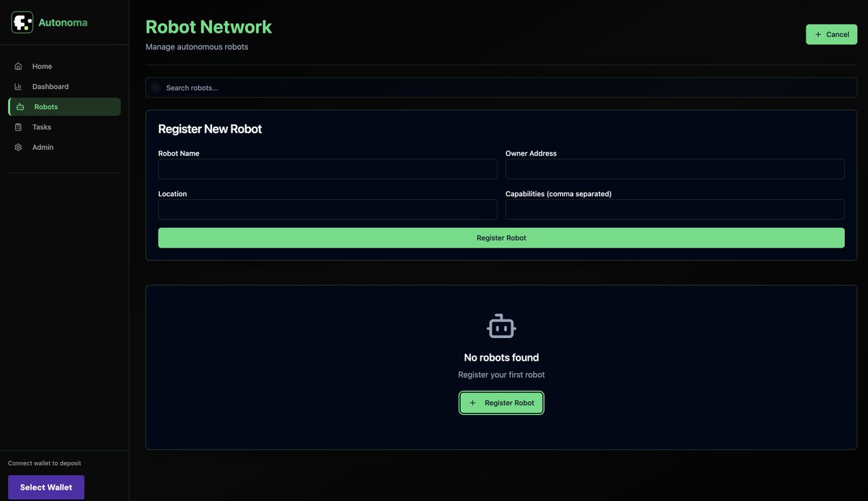This screenshot has height=501, width=868.
Task: Focus the Owner Address input field
Action: (675, 169)
